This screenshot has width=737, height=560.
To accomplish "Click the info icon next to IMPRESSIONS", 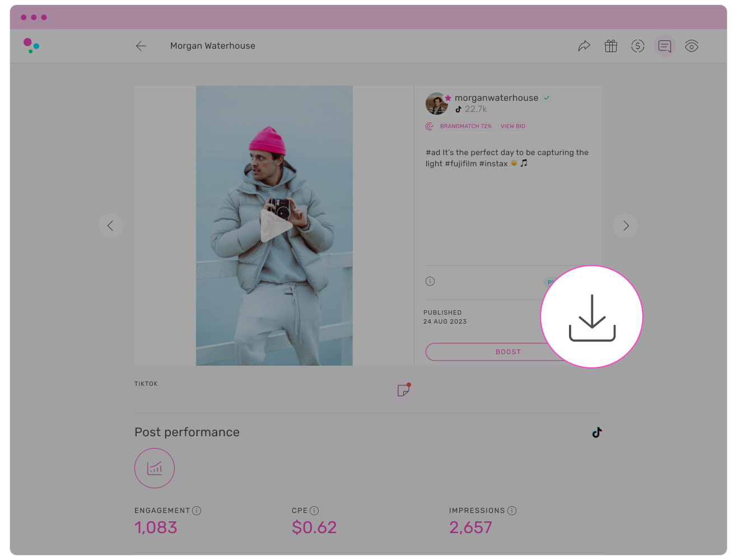I will pyautogui.click(x=512, y=511).
